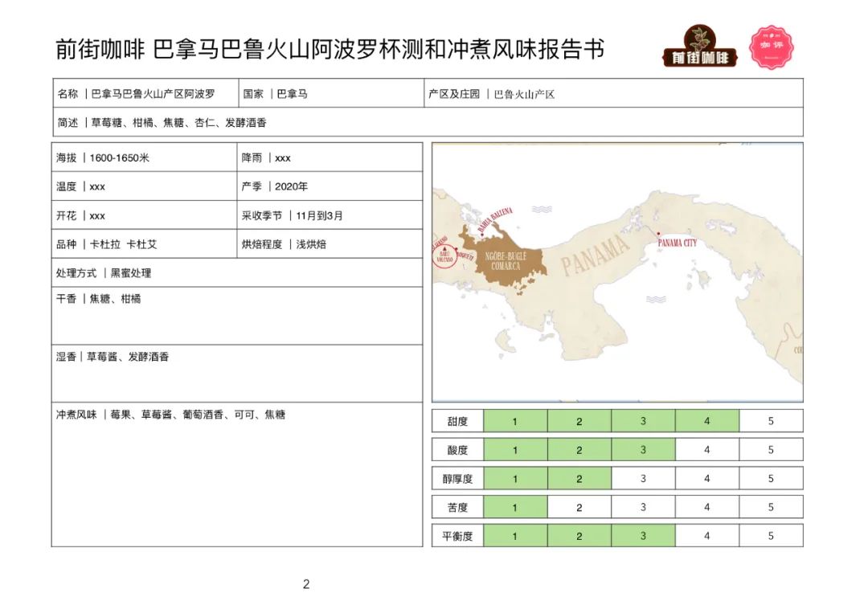Click the 醇厚度 row label
Viewport: 868px width, 613px height.
[x=458, y=479]
